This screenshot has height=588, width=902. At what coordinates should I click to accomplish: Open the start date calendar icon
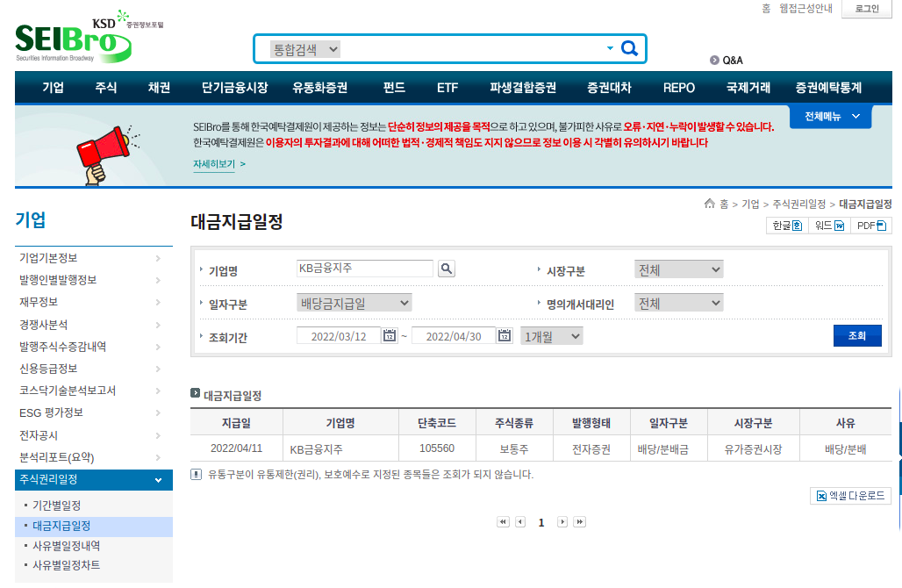coord(390,335)
